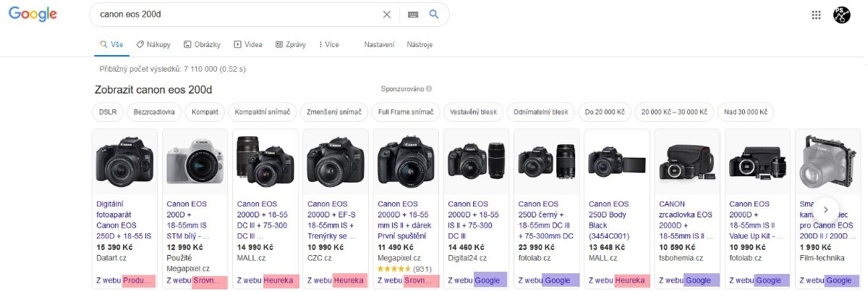Open Canon EOS 2000D dárek První spuštění listing
Screen dimensions: 868x292
tap(404, 220)
